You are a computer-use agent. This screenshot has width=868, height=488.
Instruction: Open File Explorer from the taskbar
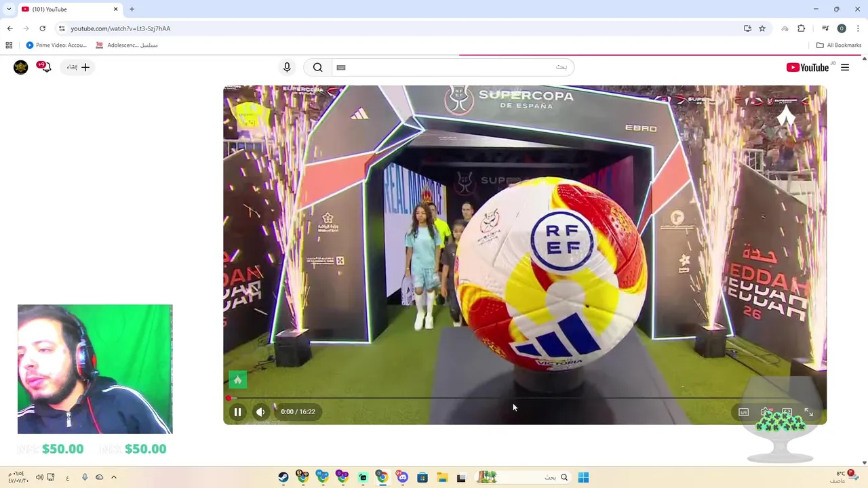point(442,477)
